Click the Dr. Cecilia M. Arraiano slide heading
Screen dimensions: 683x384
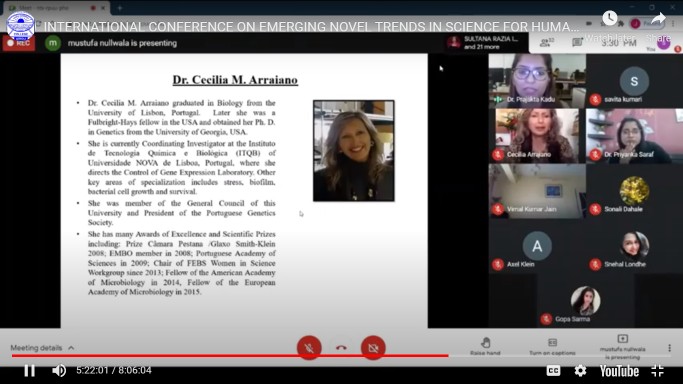coord(235,80)
